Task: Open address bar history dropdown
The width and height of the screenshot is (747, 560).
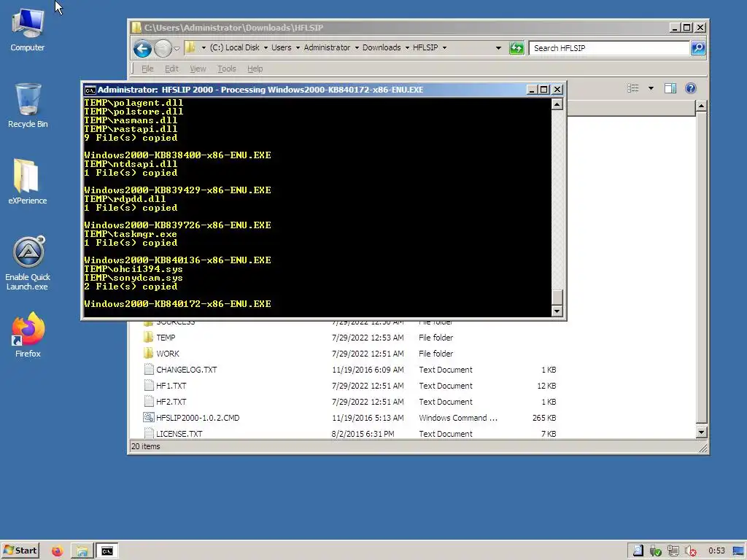Action: (x=498, y=47)
